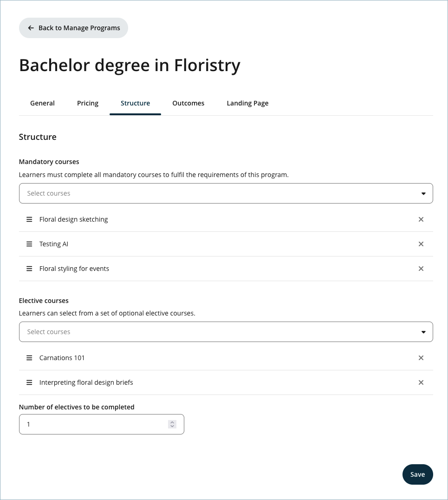Image resolution: width=448 pixels, height=500 pixels.
Task: Open the Mandatory courses select dropdown
Action: pyautogui.click(x=226, y=193)
